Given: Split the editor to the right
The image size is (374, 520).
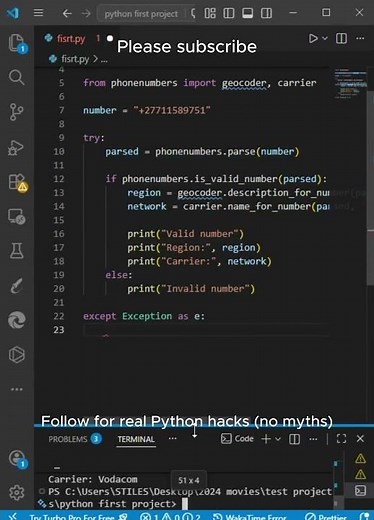Looking at the screenshot, I should [x=341, y=38].
